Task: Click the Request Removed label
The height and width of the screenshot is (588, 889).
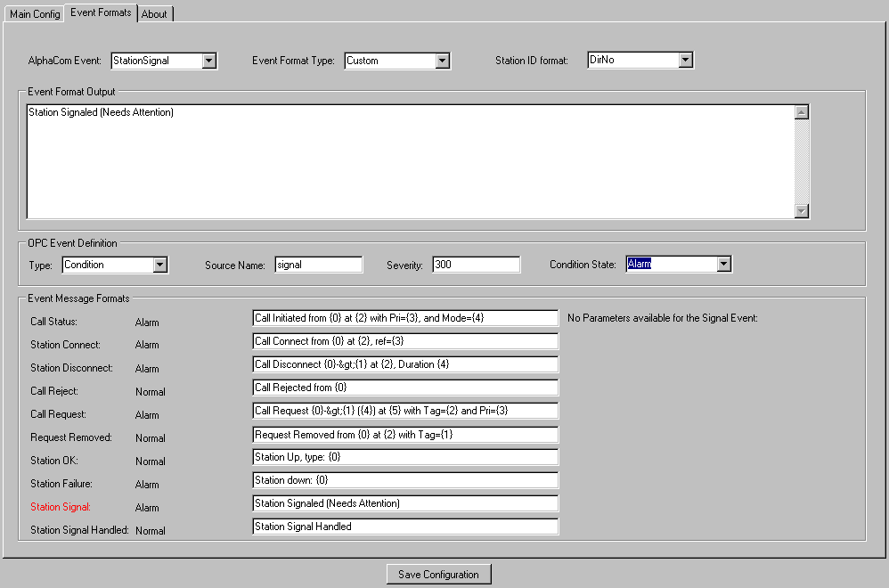Action: click(71, 437)
